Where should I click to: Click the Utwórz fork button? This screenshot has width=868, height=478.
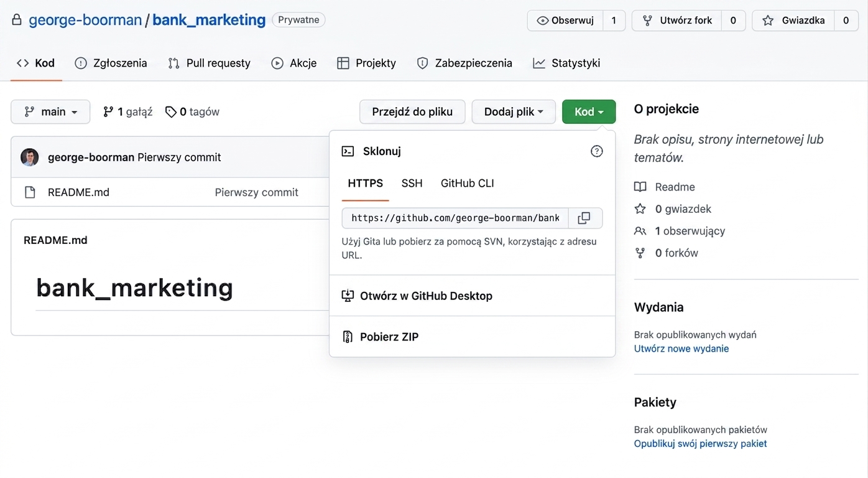(677, 21)
